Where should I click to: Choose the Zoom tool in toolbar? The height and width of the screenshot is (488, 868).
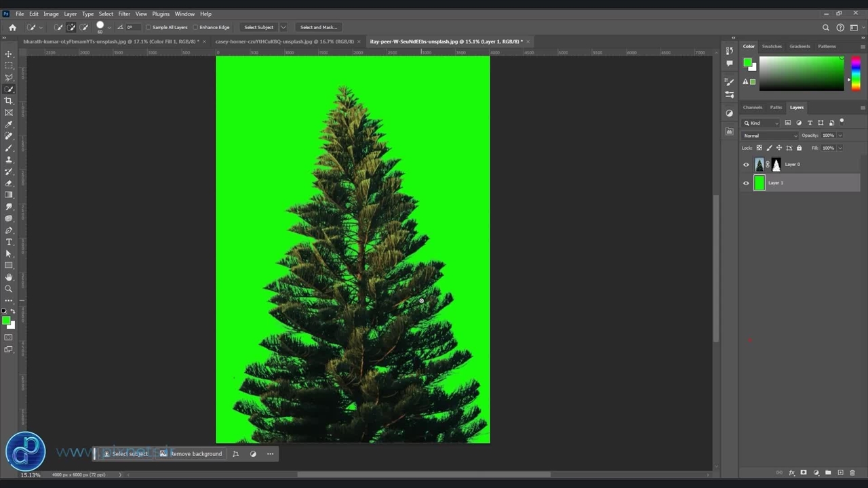(9, 289)
